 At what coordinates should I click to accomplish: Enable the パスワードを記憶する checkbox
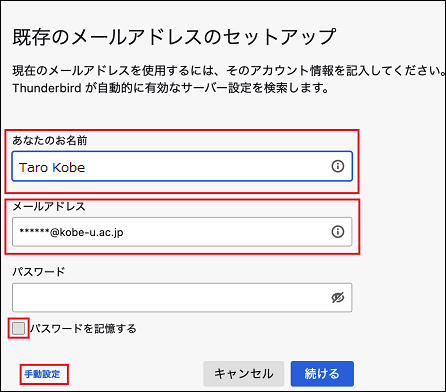[x=18, y=329]
